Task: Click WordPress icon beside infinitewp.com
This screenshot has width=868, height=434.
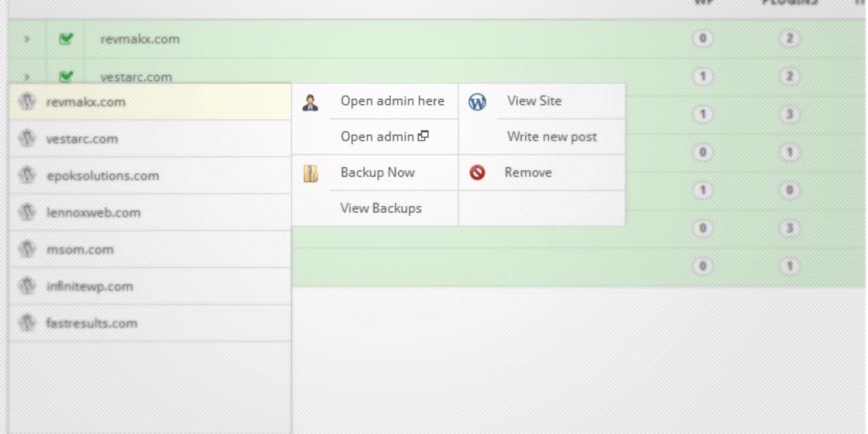Action: (x=27, y=286)
